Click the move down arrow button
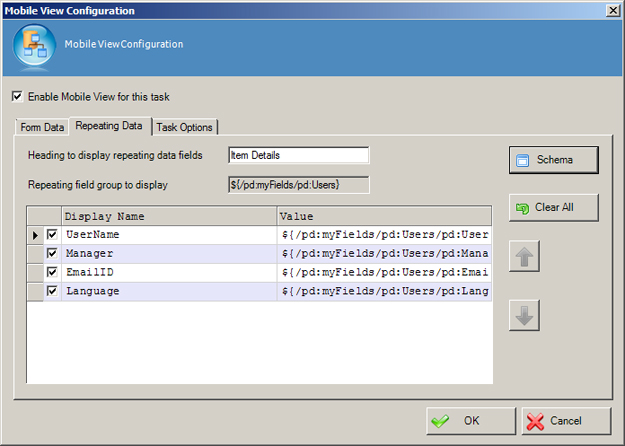The height and width of the screenshot is (446, 625). coord(524,315)
